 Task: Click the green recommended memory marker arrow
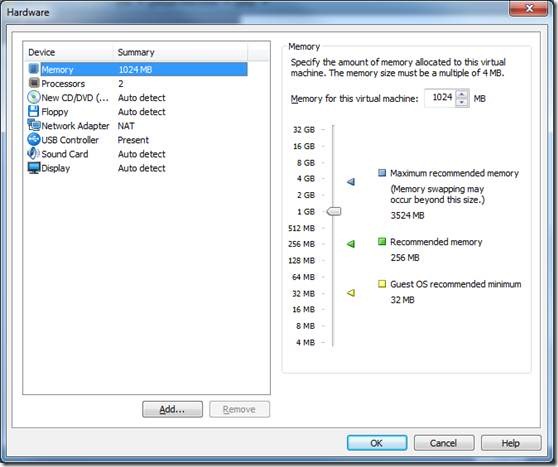[x=351, y=244]
